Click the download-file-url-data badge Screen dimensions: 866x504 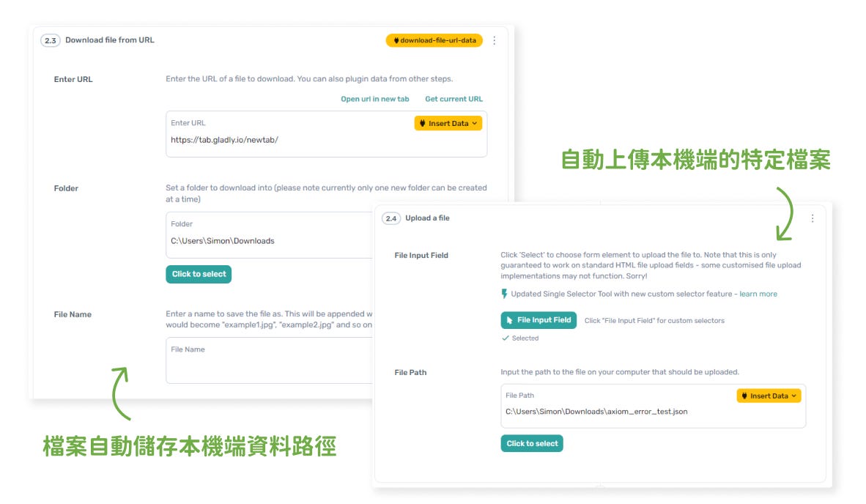[x=434, y=40]
